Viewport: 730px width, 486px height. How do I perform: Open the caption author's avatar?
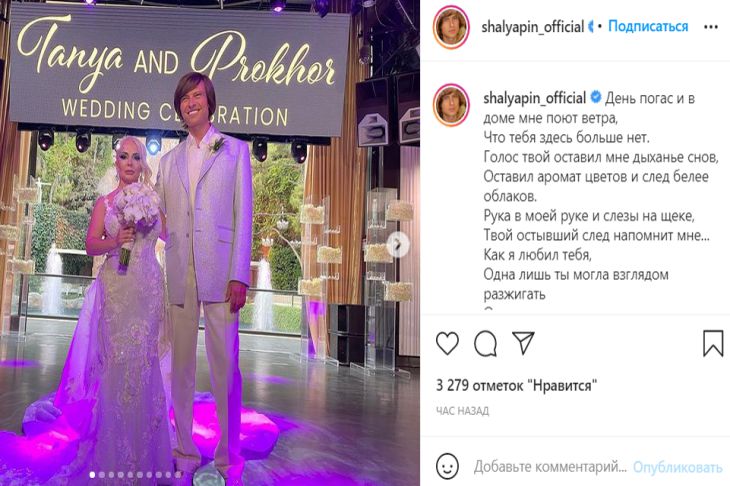pos(451,105)
